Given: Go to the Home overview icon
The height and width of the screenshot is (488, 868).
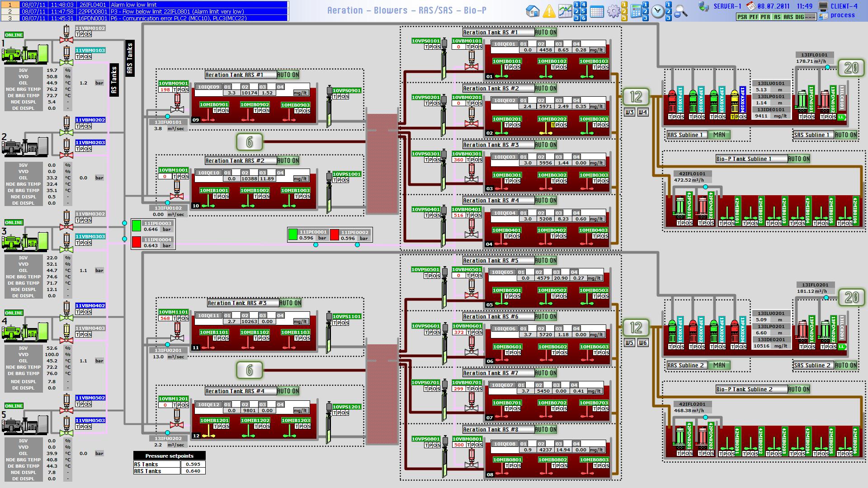Looking at the screenshot, I should pyautogui.click(x=533, y=11).
